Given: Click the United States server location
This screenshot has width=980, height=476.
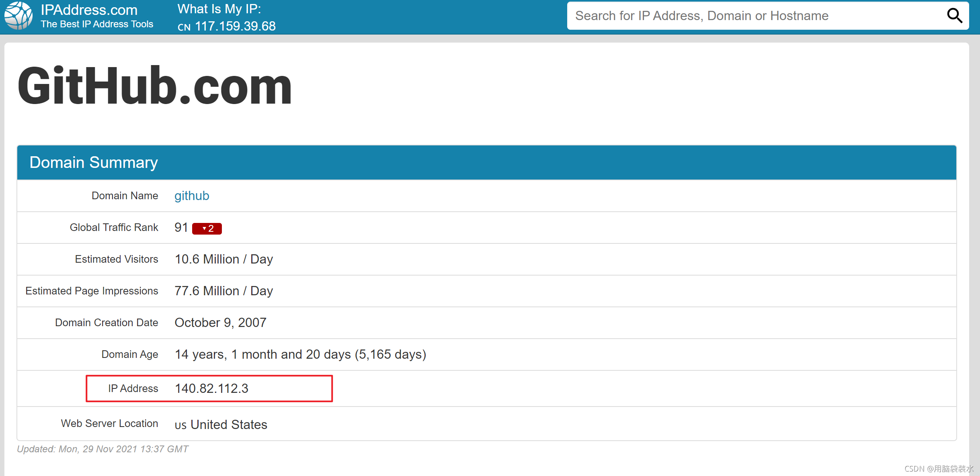Looking at the screenshot, I should pos(229,425).
